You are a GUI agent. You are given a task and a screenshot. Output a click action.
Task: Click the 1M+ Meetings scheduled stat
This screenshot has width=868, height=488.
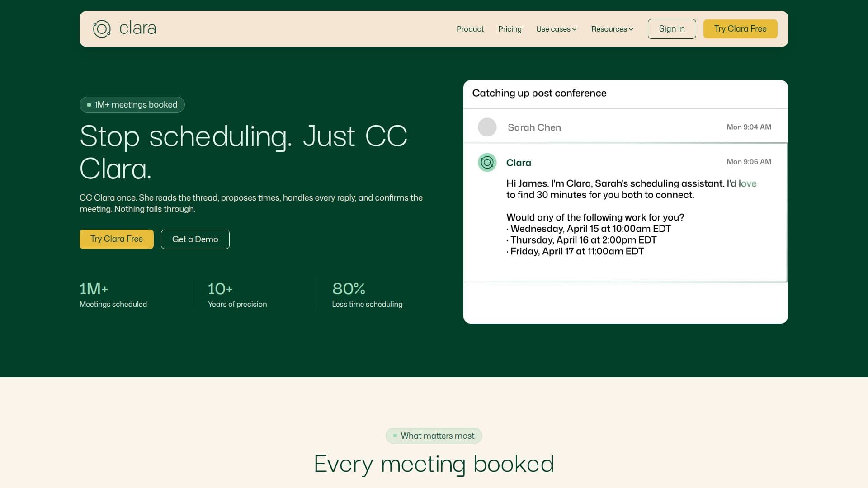coord(113,295)
